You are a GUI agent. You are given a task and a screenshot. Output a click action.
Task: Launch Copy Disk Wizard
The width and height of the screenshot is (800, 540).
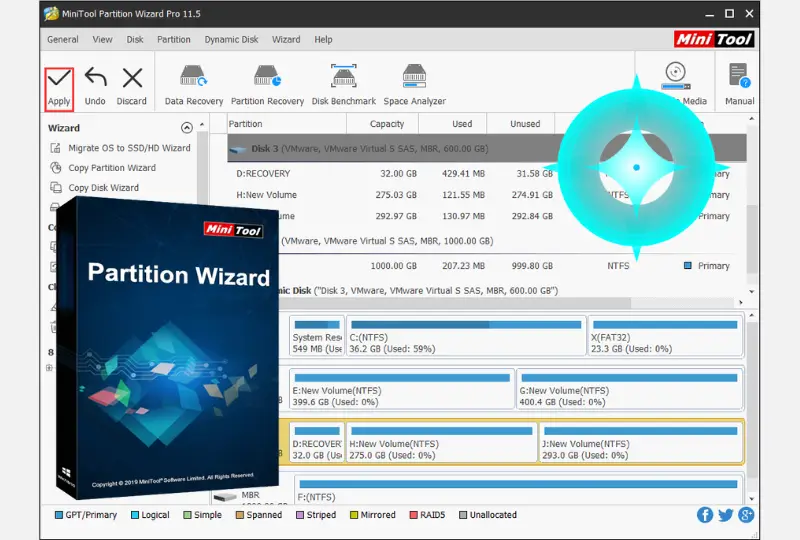click(94, 188)
